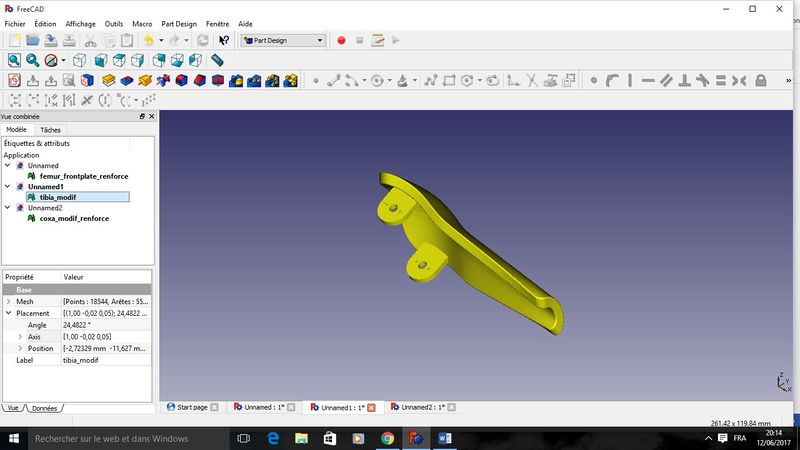Switch to the Tâches tab
Screen dimensions: 800x450
click(x=50, y=130)
